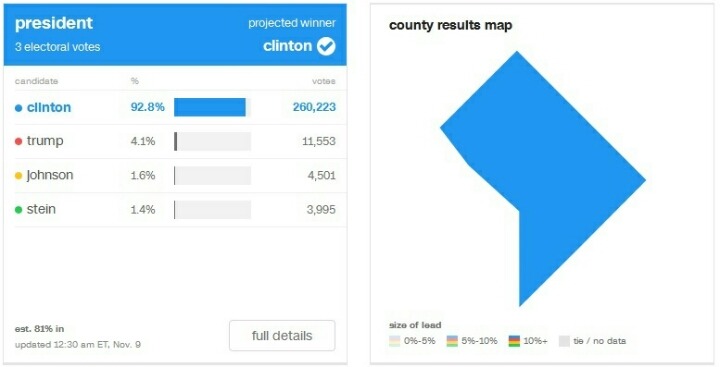
Task: Click the projected winner checkmark icon
Action: (326, 46)
